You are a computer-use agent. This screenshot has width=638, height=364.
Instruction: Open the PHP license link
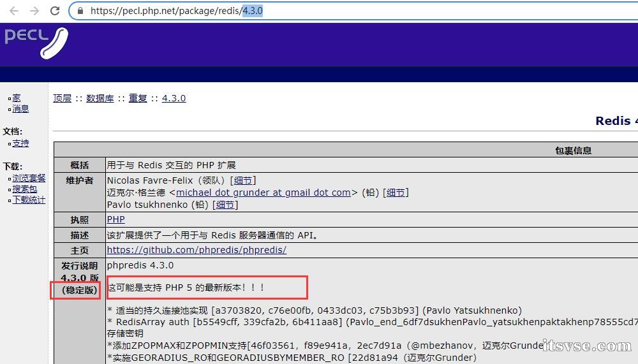[x=116, y=220]
